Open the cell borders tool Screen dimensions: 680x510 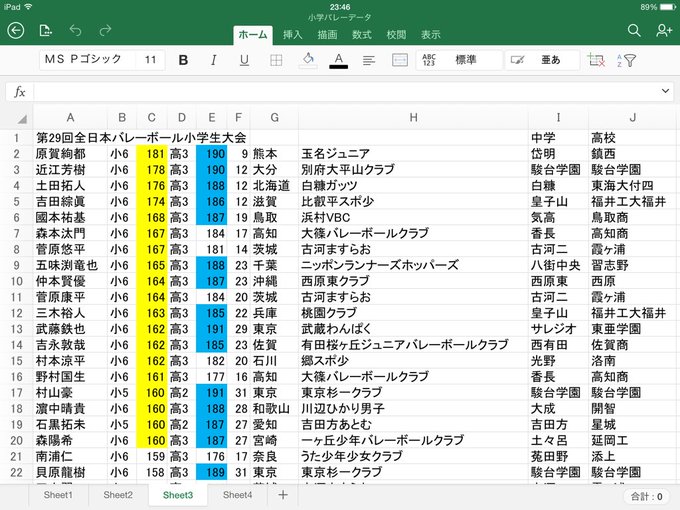point(276,60)
